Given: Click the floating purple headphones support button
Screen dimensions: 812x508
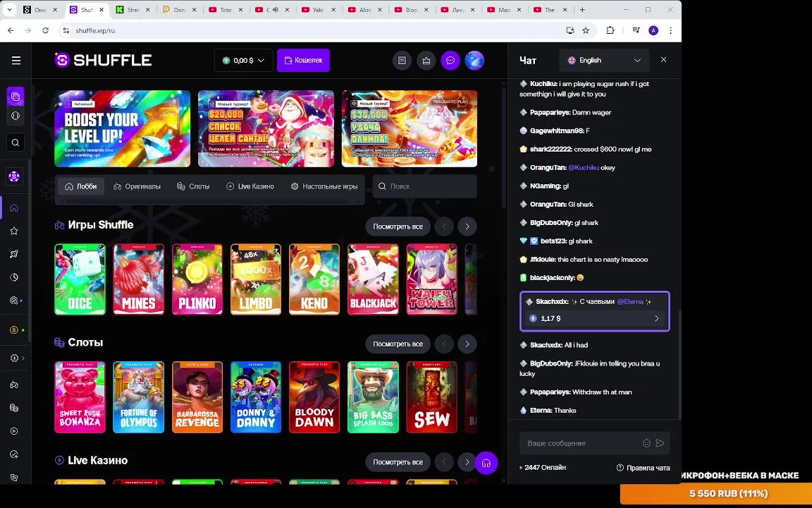Looking at the screenshot, I should tap(486, 464).
